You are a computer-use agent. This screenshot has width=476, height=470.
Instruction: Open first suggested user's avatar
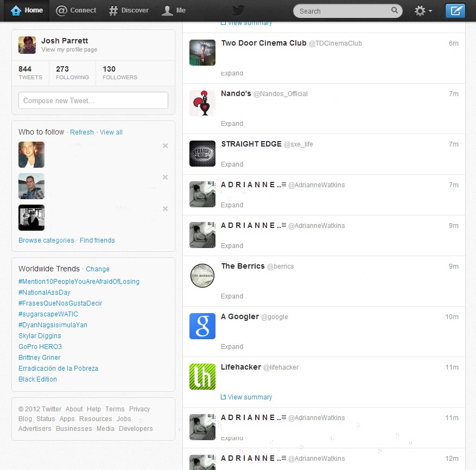tap(31, 155)
